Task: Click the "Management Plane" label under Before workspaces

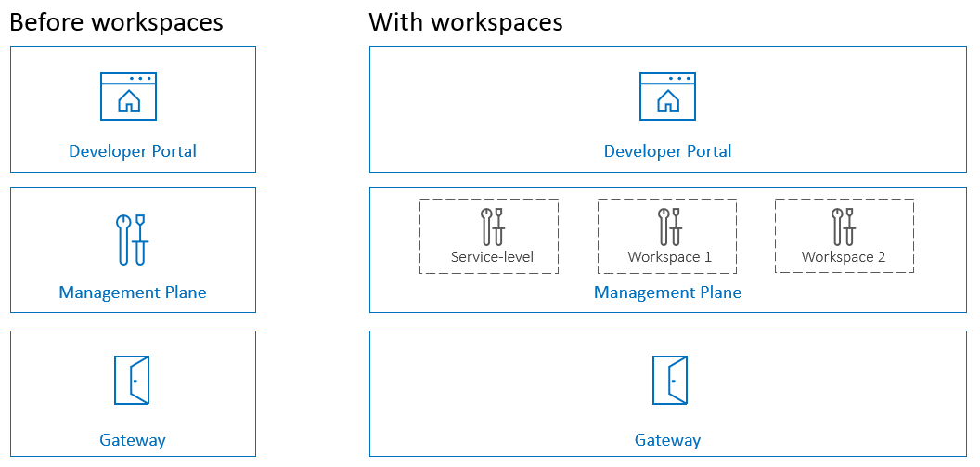Action: point(133,292)
